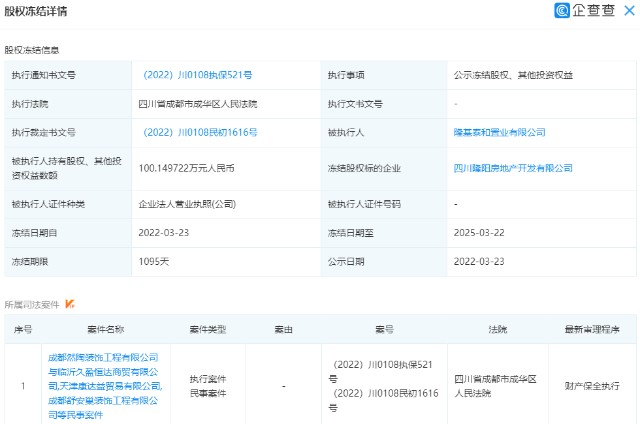640x424 pixels.
Task: Click freeze end date 2025-03-22
Action: [479, 233]
